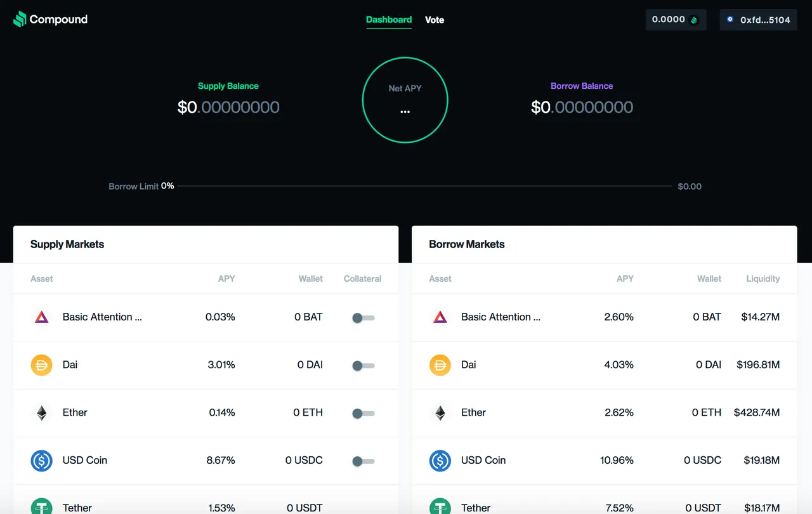Click the Ether icon in Borrow Markets
The height and width of the screenshot is (514, 812).
(440, 412)
